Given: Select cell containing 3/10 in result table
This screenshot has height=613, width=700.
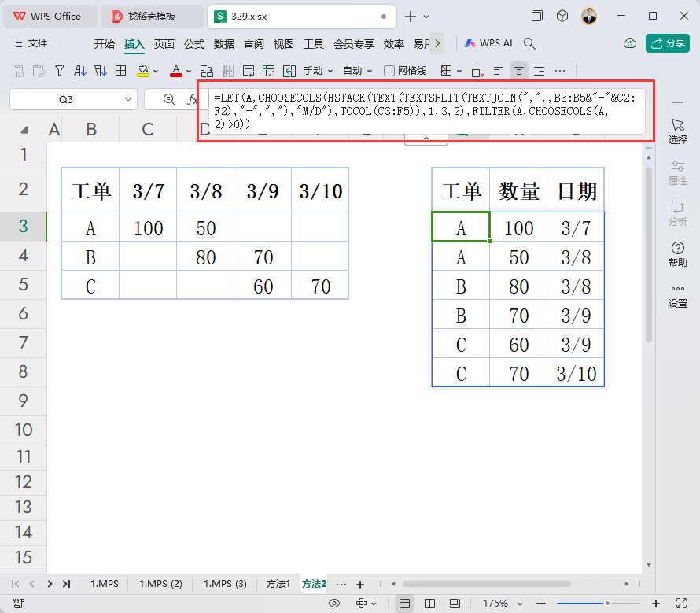Looking at the screenshot, I should (x=576, y=374).
